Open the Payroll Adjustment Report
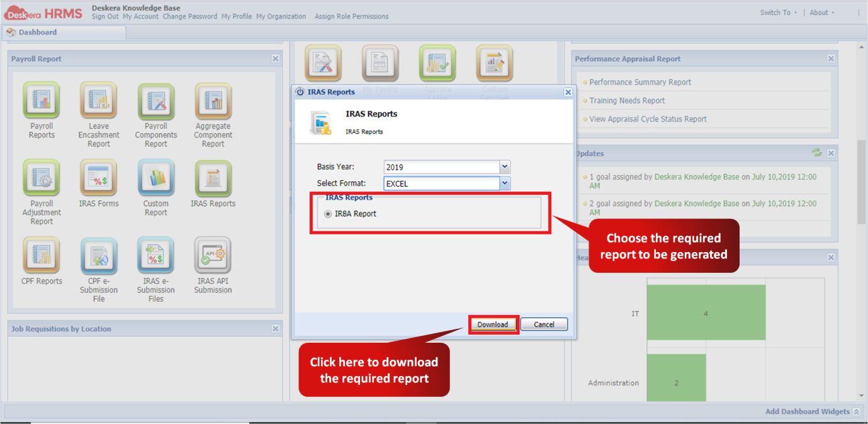 tap(41, 178)
